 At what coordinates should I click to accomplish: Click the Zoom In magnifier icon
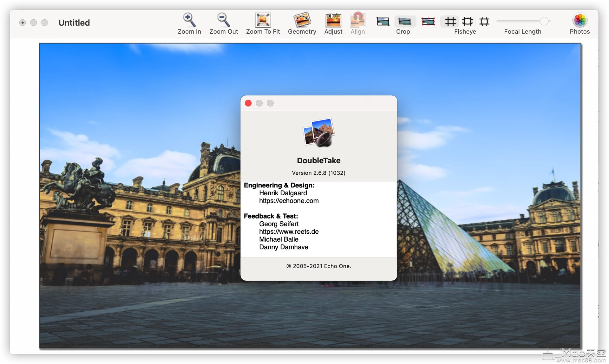coord(189,20)
